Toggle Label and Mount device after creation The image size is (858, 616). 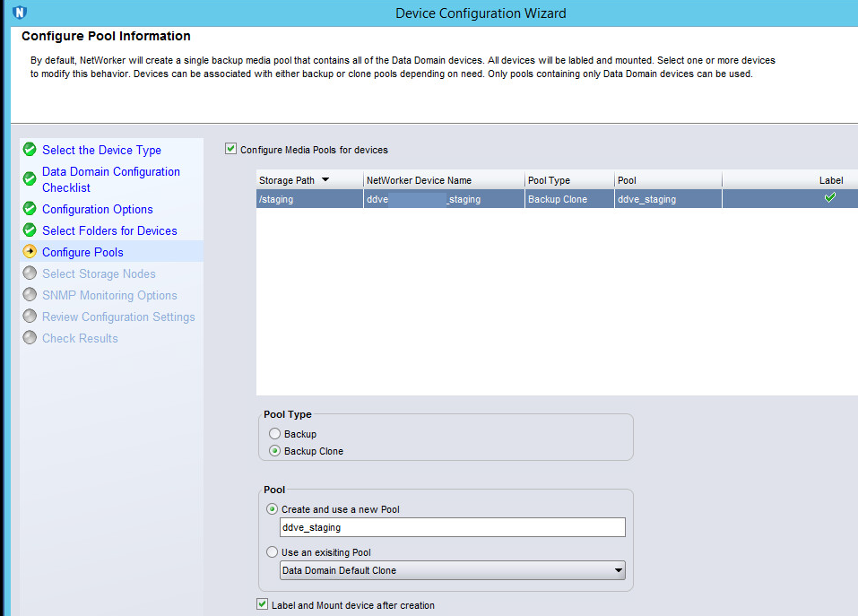263,605
